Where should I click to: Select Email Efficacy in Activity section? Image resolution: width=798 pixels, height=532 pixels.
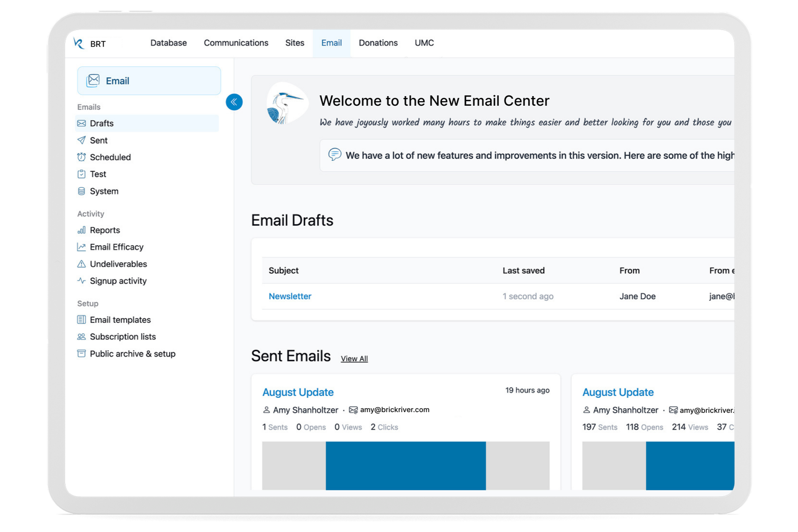click(116, 247)
